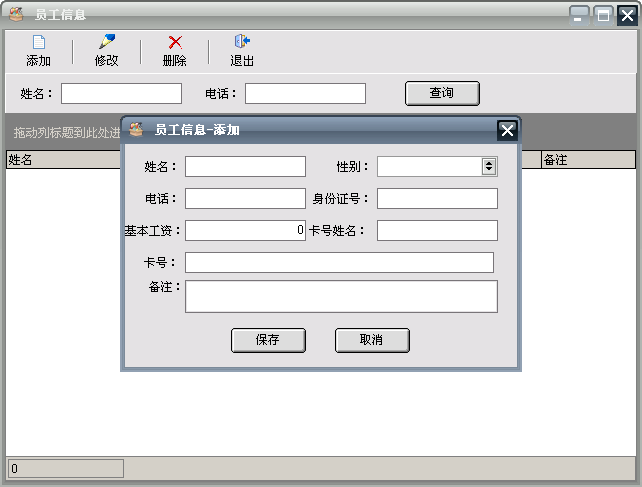Focus the 卡号姓名 input field
This screenshot has width=642, height=487.
[437, 230]
